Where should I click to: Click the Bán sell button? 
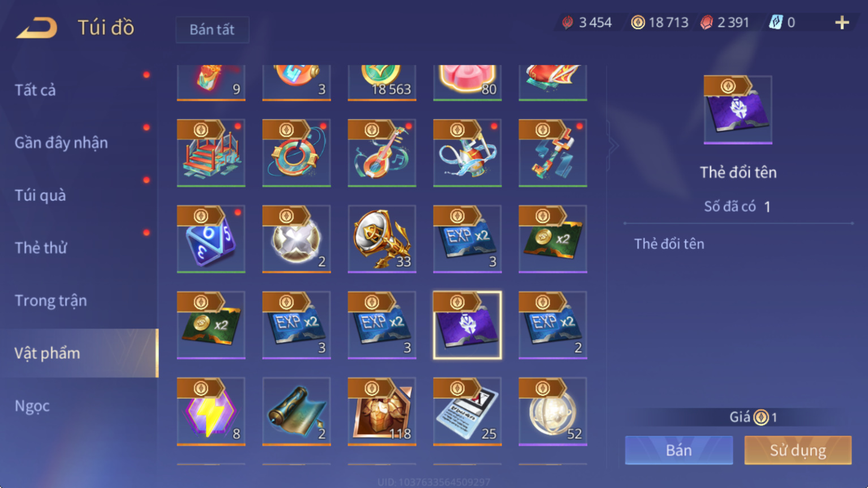679,450
